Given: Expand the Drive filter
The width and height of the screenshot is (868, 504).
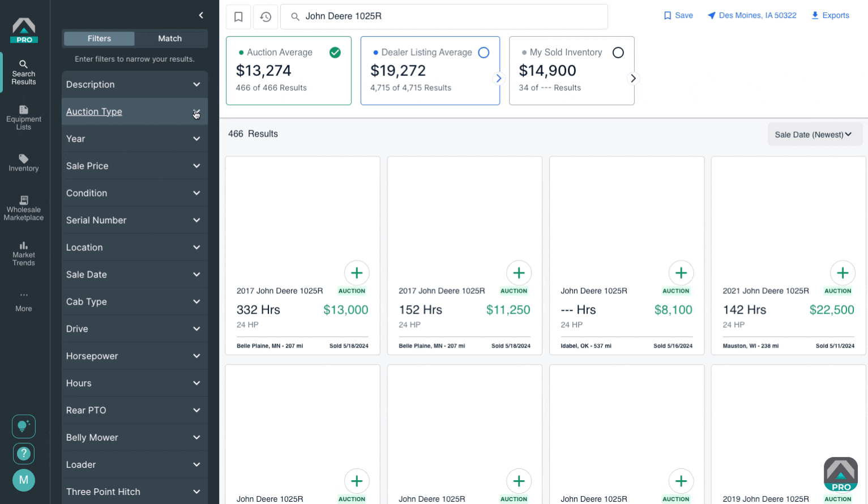Looking at the screenshot, I should [134, 329].
